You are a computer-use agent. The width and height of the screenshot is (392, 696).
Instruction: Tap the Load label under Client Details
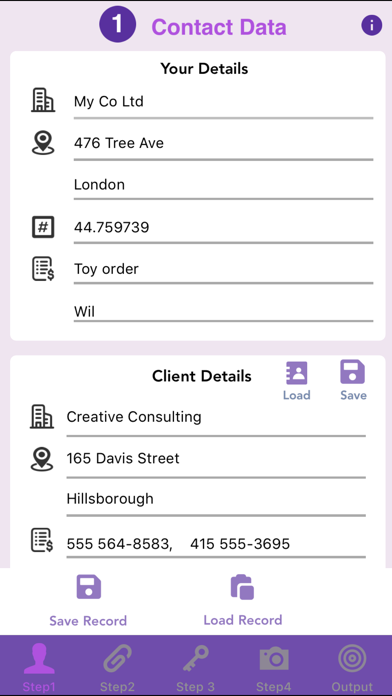coord(297,395)
